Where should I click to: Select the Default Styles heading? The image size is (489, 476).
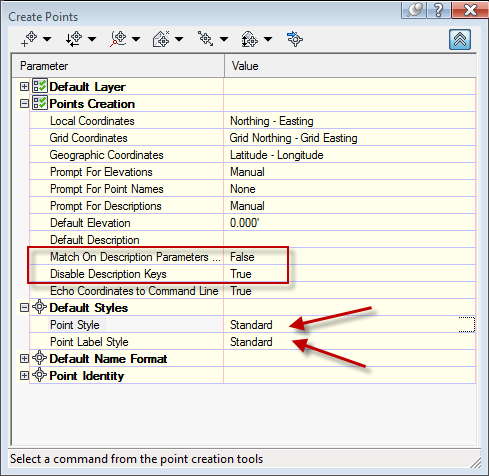pos(89,308)
